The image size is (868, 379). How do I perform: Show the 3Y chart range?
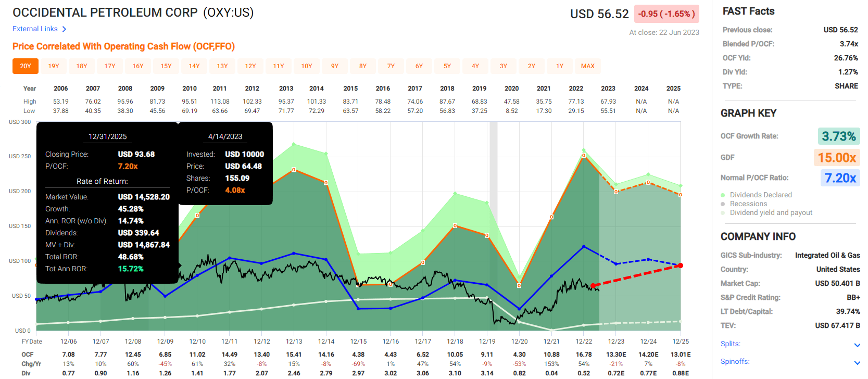coord(504,66)
